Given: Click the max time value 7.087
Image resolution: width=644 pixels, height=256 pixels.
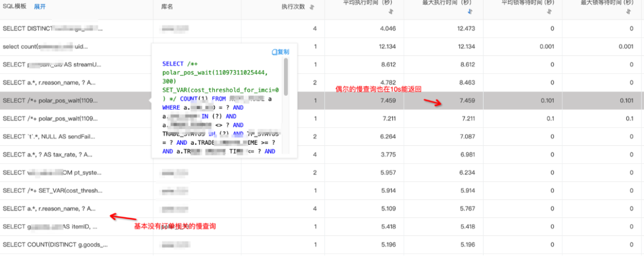Looking at the screenshot, I should pyautogui.click(x=467, y=136).
